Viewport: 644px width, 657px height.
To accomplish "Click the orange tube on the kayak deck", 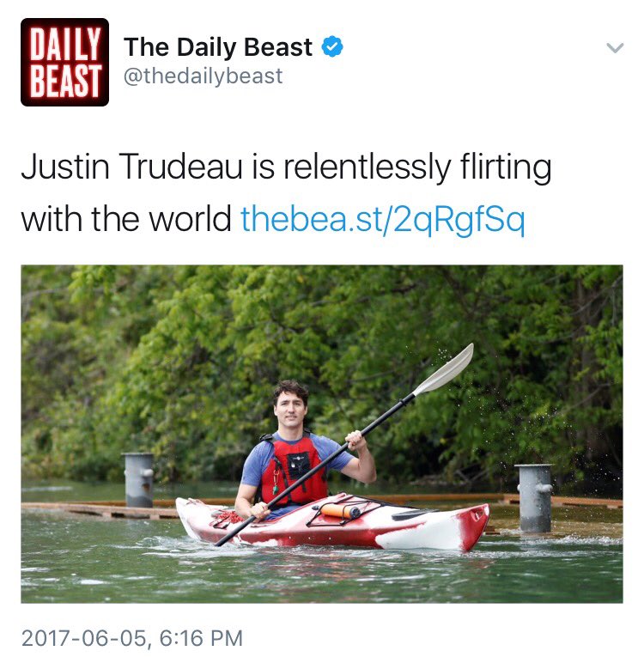I will click(340, 511).
